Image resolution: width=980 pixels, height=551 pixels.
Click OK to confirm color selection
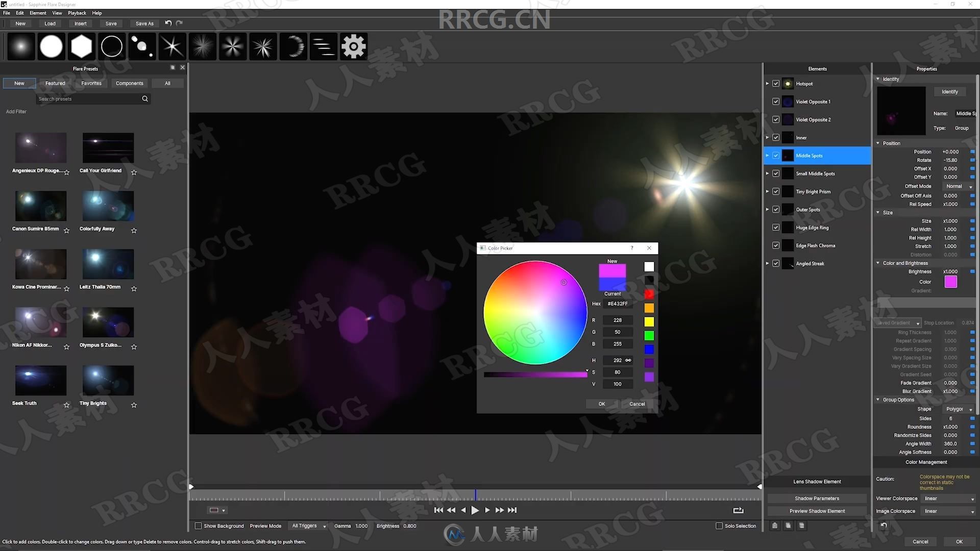[x=601, y=404]
